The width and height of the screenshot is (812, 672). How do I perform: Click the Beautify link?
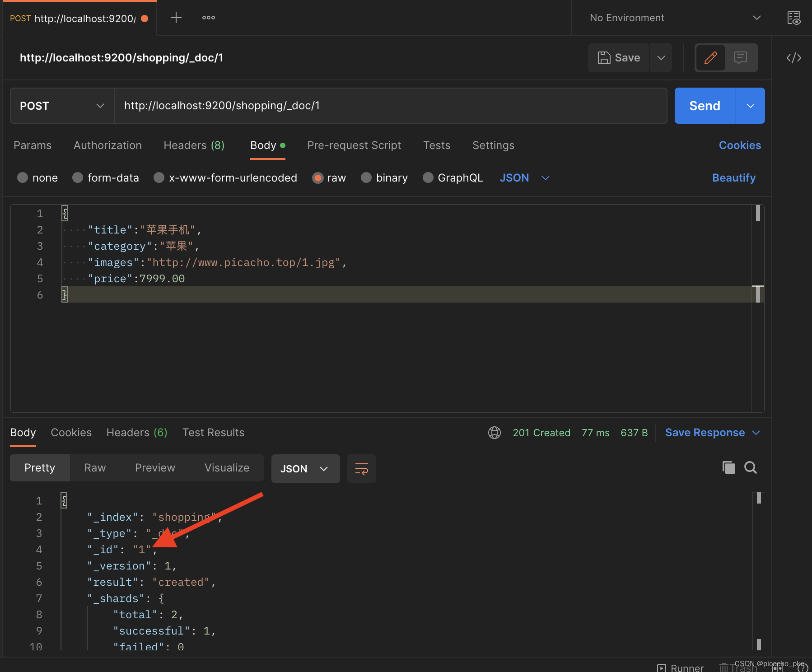pos(733,178)
